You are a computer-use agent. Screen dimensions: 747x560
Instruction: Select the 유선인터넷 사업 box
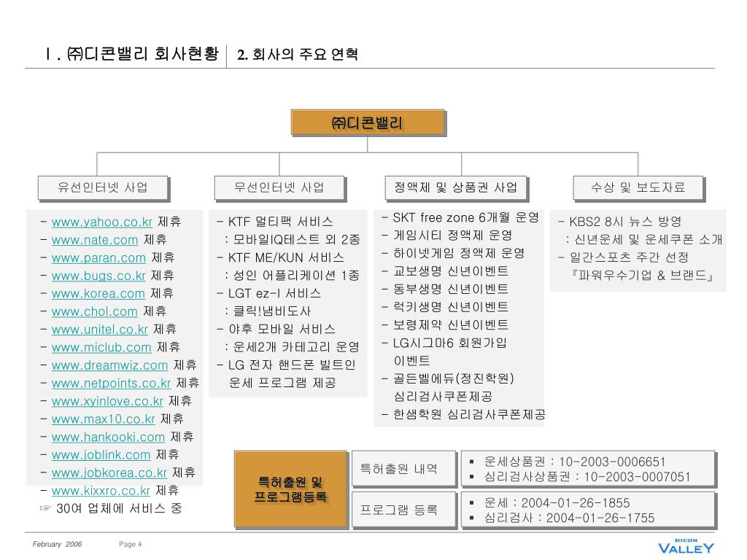coord(103,187)
